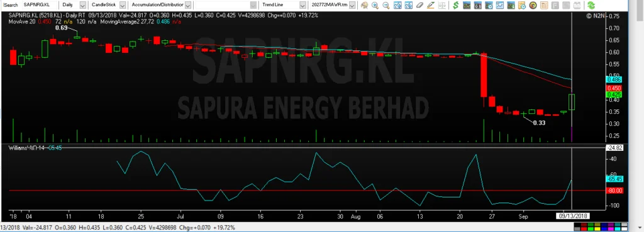Select the eraser tool icon
This screenshot has width=644, height=232.
tap(419, 5)
